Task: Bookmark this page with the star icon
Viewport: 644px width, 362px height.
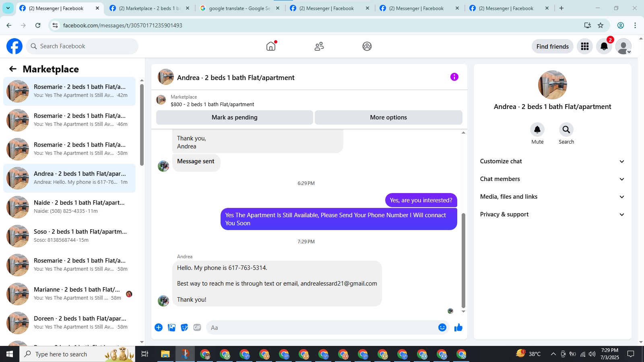Action: tap(601, 25)
